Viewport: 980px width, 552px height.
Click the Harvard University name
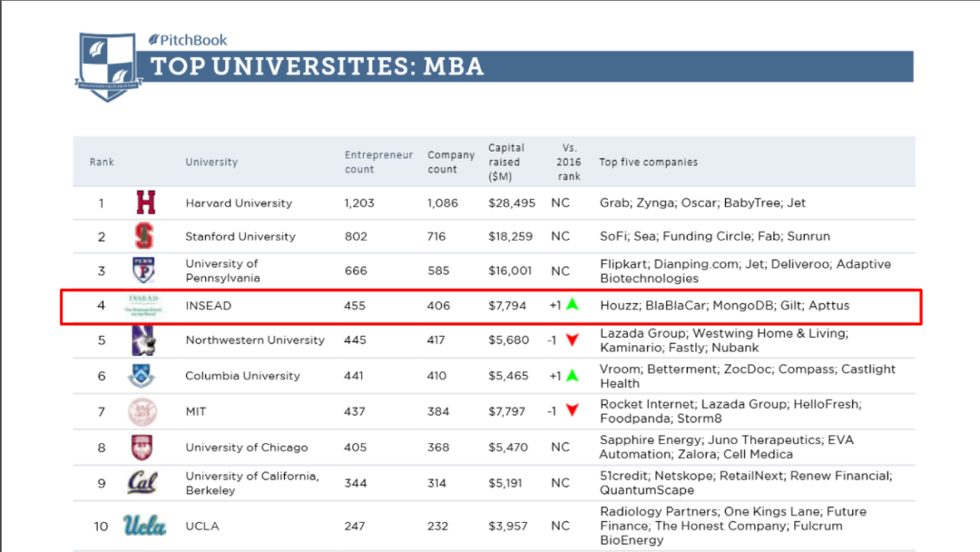pos(239,203)
